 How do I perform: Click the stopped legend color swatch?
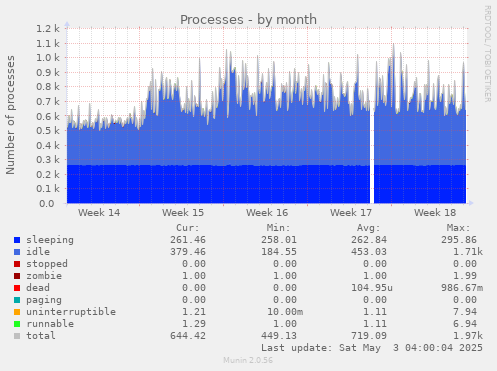pyautogui.click(x=17, y=264)
